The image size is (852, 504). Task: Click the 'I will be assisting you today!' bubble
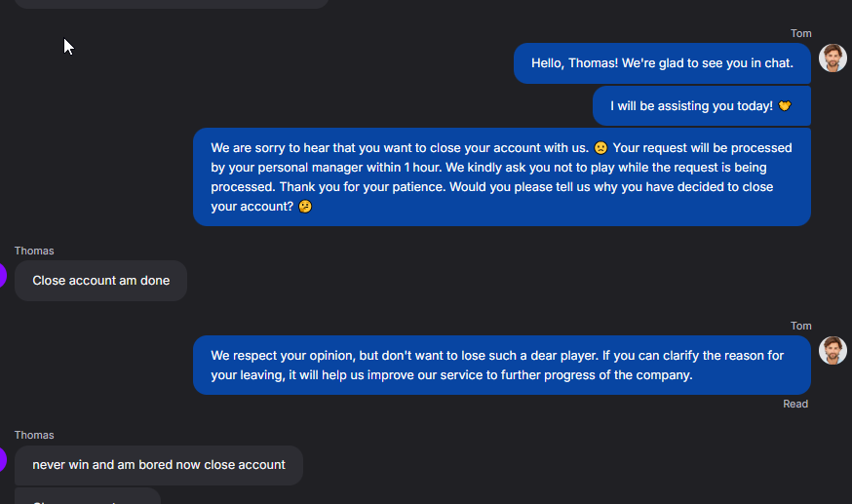[702, 106]
